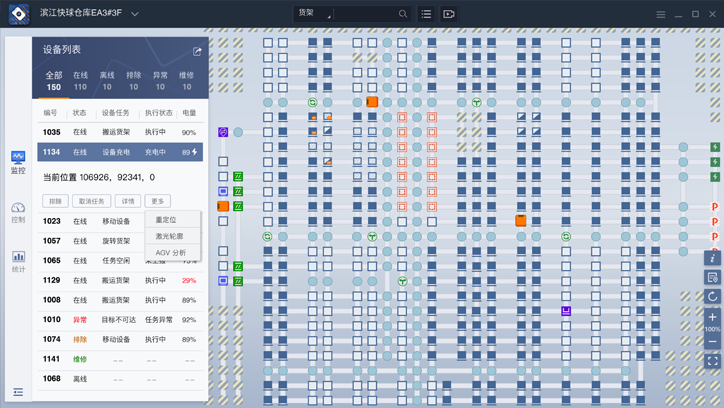Click the info icon on right toolbar
This screenshot has height=408, width=724.
712,258
